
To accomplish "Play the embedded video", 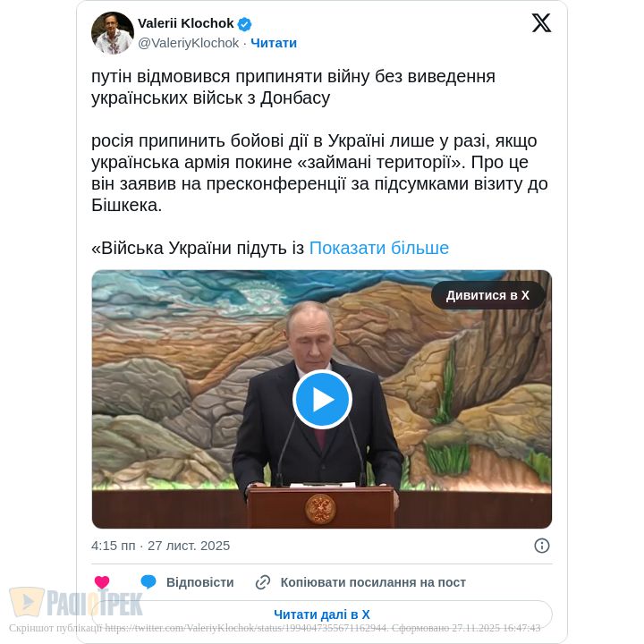I will pos(322,399).
